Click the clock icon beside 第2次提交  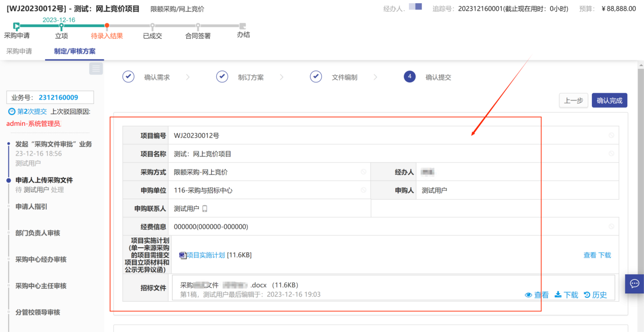(12, 111)
